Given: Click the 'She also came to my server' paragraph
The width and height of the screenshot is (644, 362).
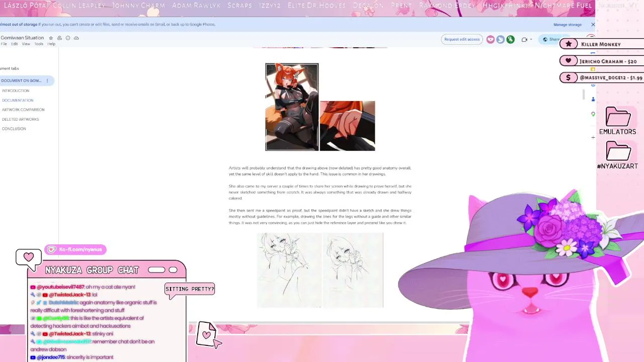Looking at the screenshot, I should (320, 192).
